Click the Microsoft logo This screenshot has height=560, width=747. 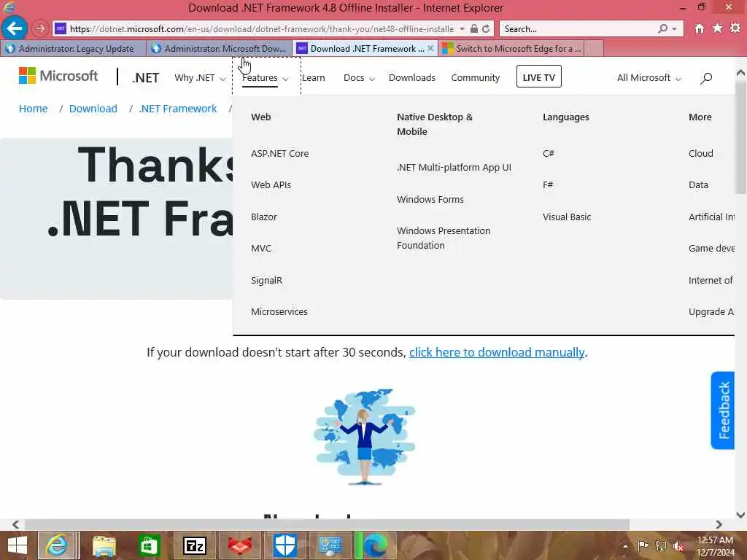coord(58,76)
